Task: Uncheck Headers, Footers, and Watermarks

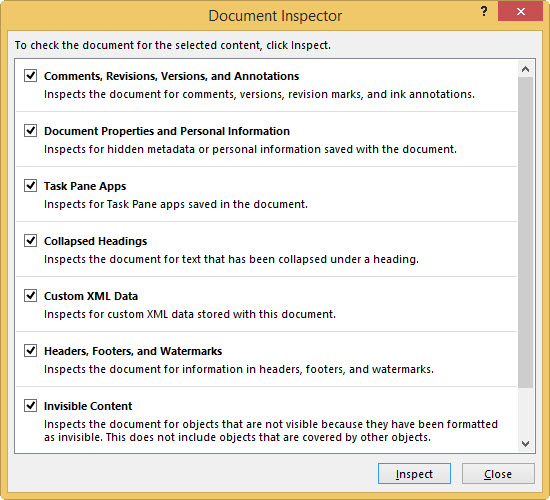Action: (x=31, y=351)
